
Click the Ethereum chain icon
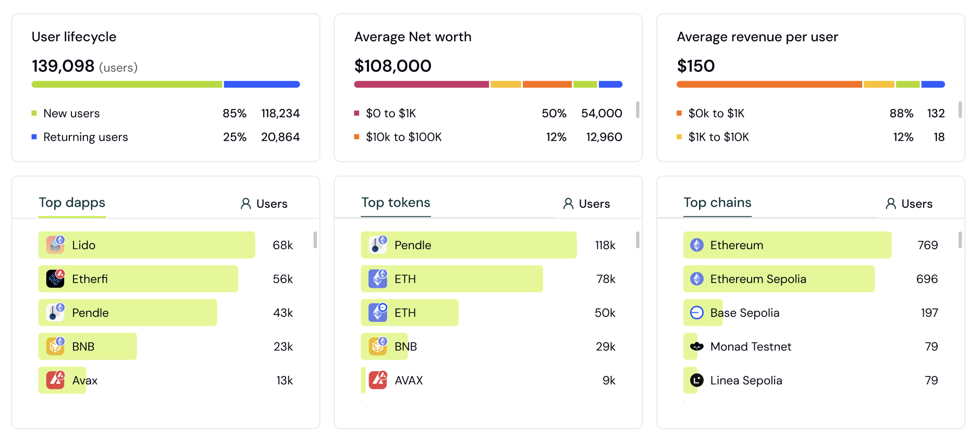[x=697, y=245]
